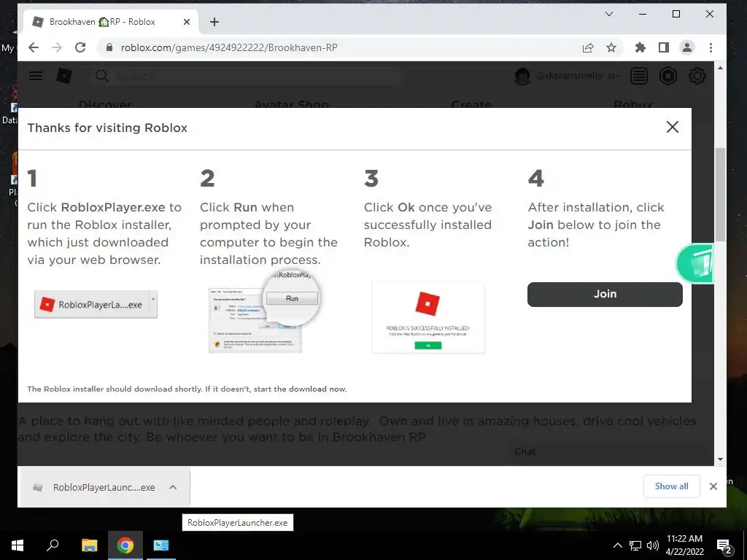
Task: Close the Thanks for visiting Roblox dialog
Action: click(672, 127)
